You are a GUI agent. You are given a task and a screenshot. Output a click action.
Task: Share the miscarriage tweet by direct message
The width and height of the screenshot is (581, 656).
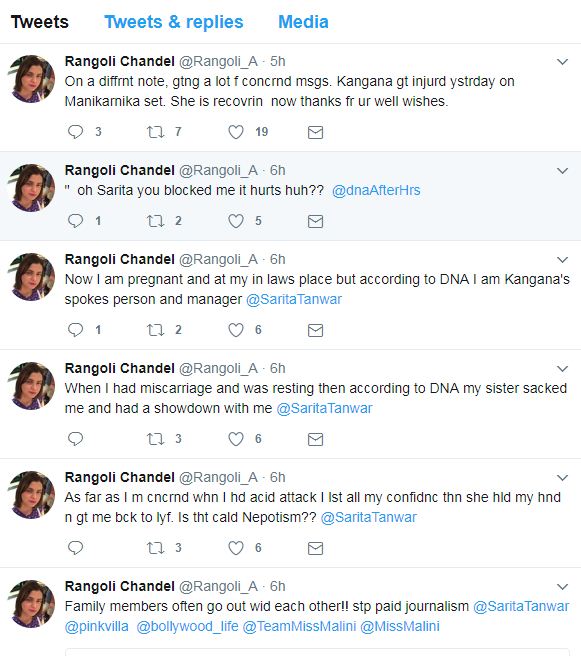[x=315, y=439]
